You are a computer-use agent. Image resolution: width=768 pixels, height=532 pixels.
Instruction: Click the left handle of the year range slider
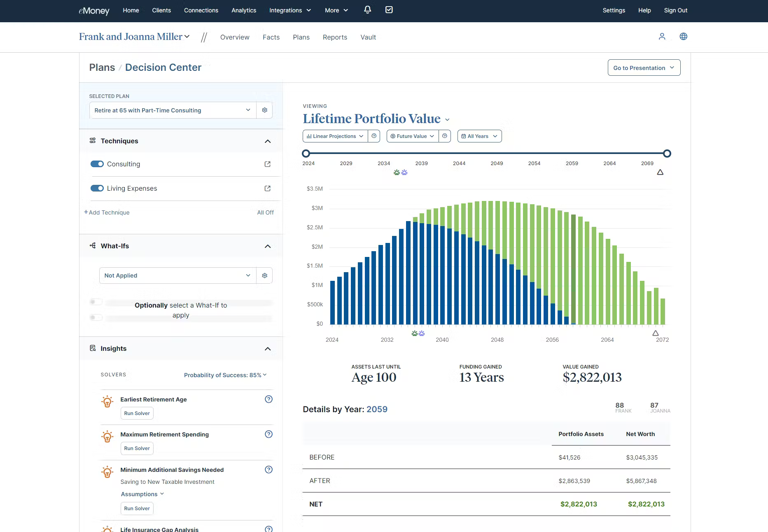(x=306, y=153)
